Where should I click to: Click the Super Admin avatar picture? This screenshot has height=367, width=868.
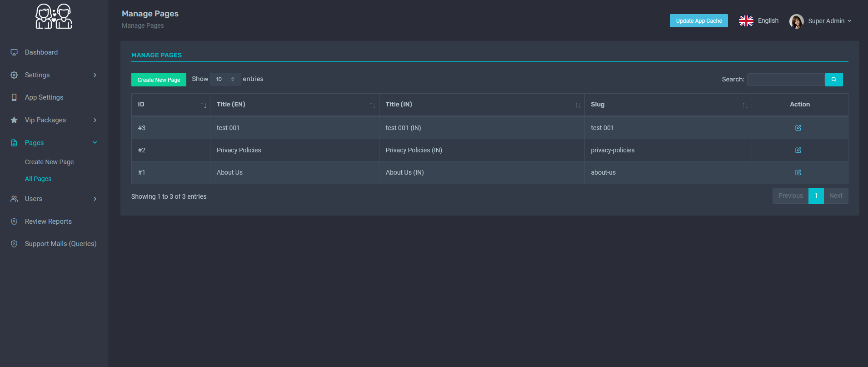(796, 21)
